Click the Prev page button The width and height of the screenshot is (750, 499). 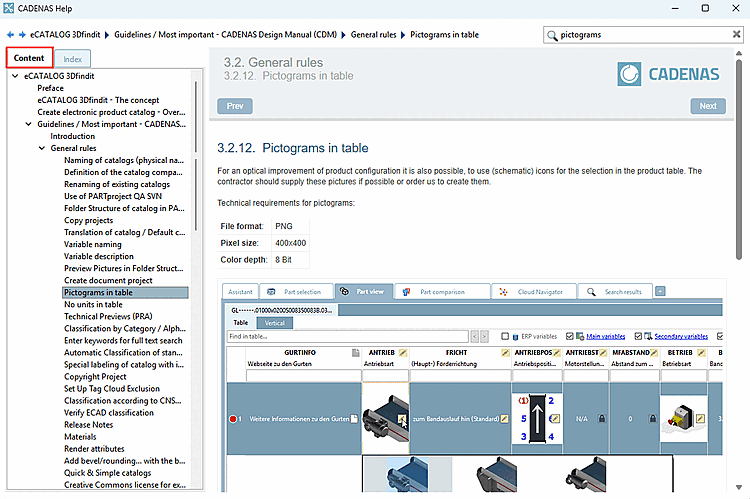pos(234,106)
